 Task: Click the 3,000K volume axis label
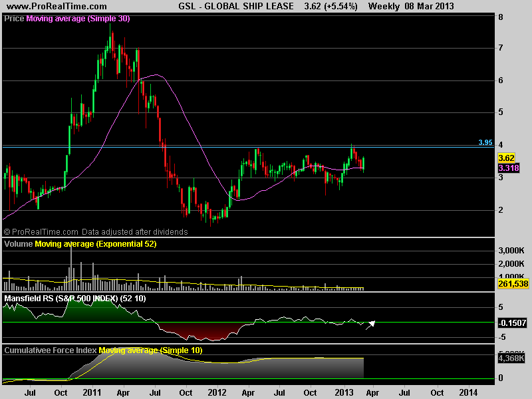click(511, 251)
